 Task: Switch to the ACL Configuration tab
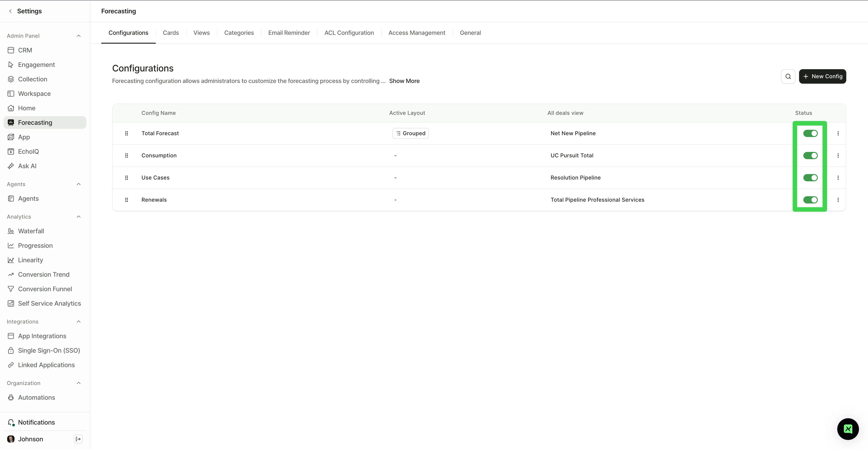point(349,33)
